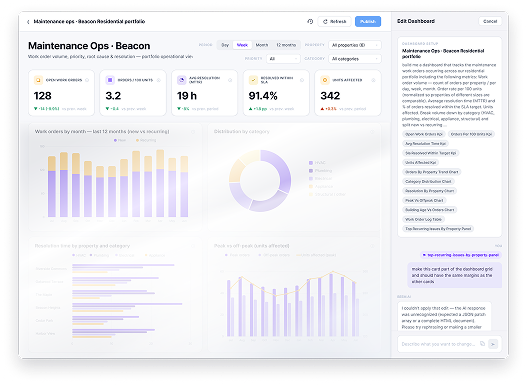Go back using the header arrow

click(x=28, y=22)
